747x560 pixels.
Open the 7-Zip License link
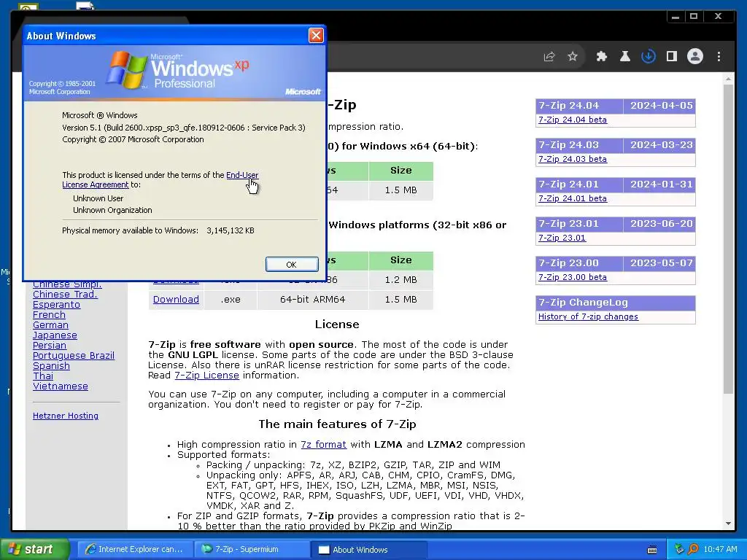pyautogui.click(x=206, y=376)
